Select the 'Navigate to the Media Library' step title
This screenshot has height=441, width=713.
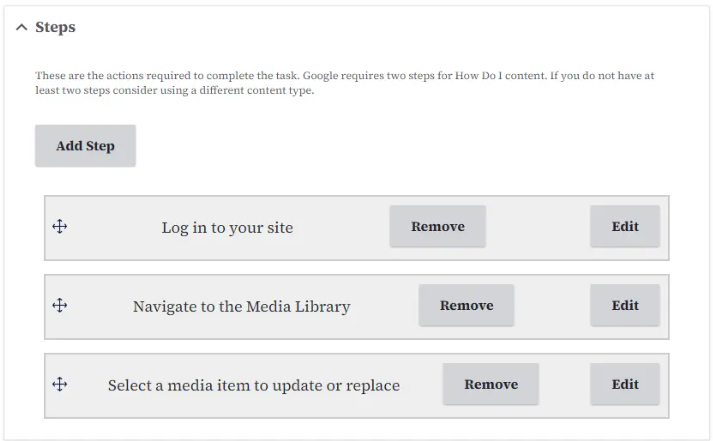[241, 306]
